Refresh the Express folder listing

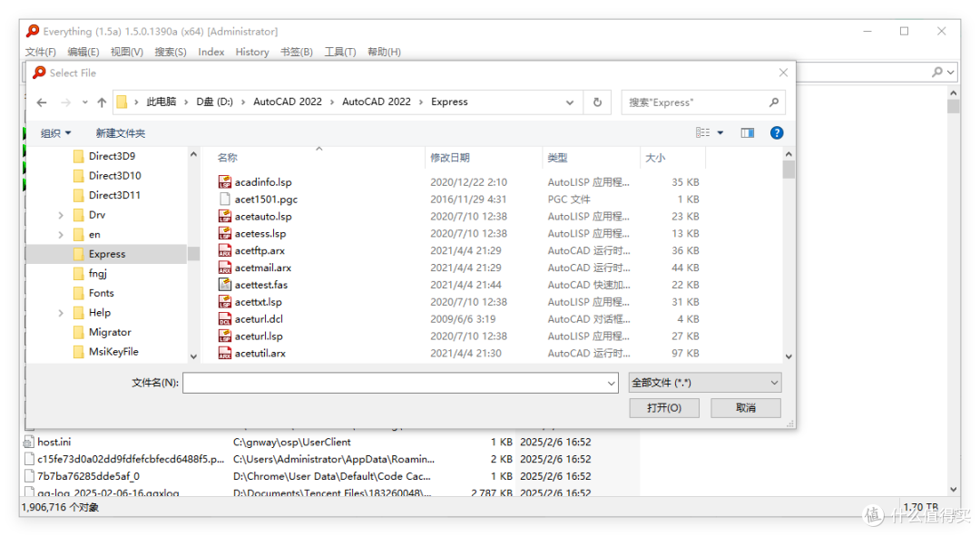coord(597,102)
